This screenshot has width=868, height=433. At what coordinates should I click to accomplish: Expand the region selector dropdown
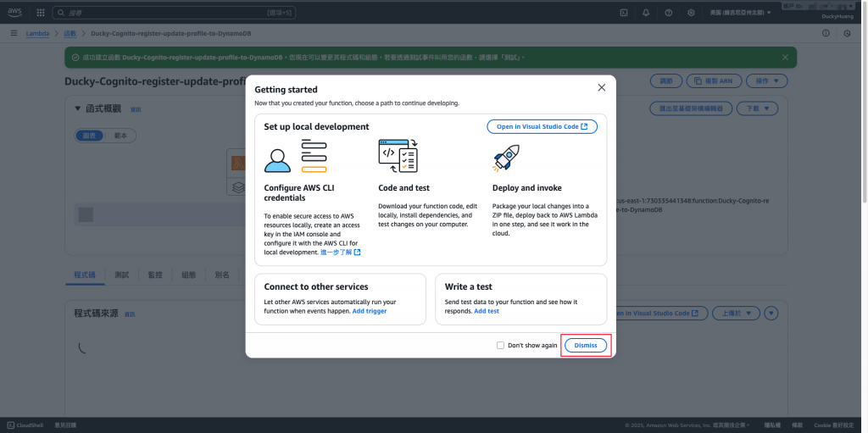[x=740, y=12]
